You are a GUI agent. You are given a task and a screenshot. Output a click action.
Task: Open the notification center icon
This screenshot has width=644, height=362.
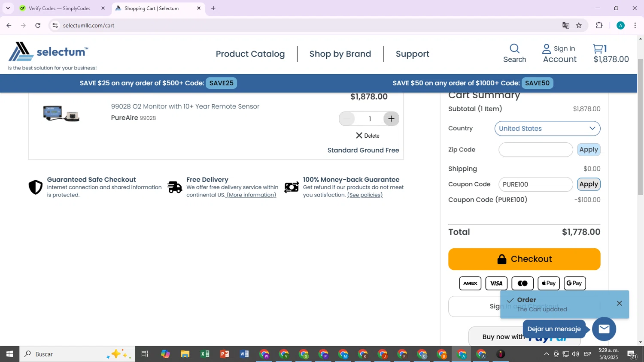tap(632, 354)
